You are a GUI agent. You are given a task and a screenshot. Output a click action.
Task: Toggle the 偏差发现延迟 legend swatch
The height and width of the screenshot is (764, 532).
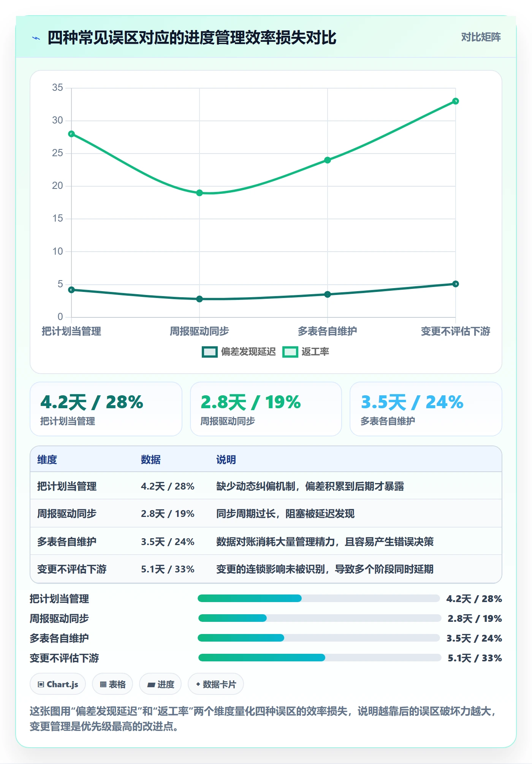click(209, 352)
